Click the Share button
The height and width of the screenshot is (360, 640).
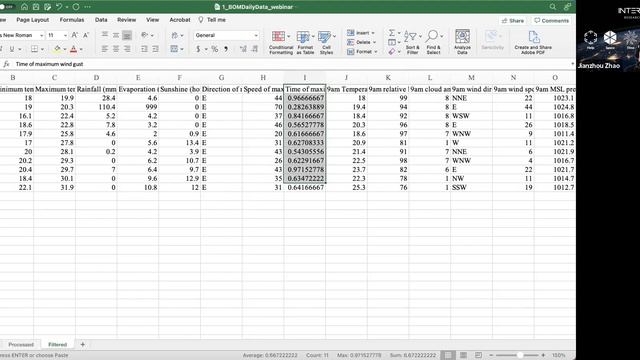click(x=513, y=20)
